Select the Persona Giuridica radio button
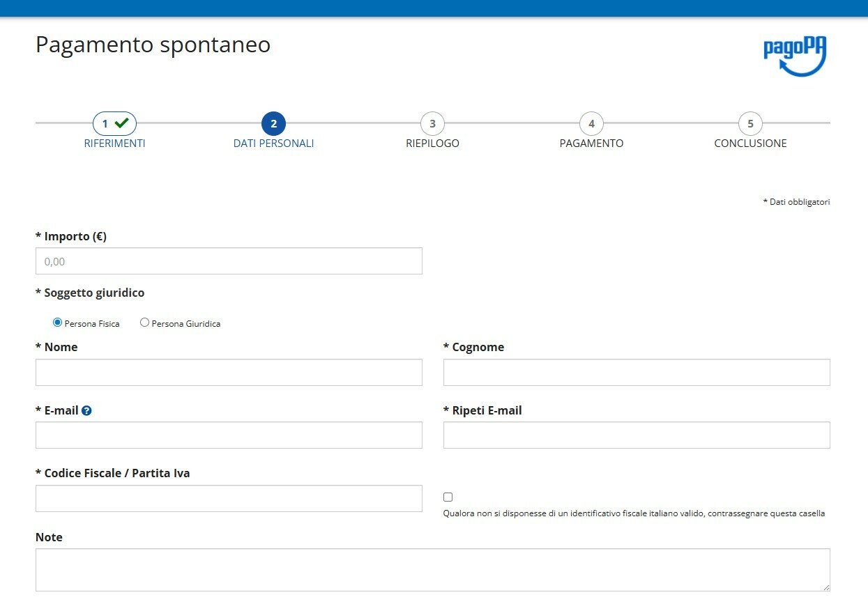The height and width of the screenshot is (604, 868). 144,323
